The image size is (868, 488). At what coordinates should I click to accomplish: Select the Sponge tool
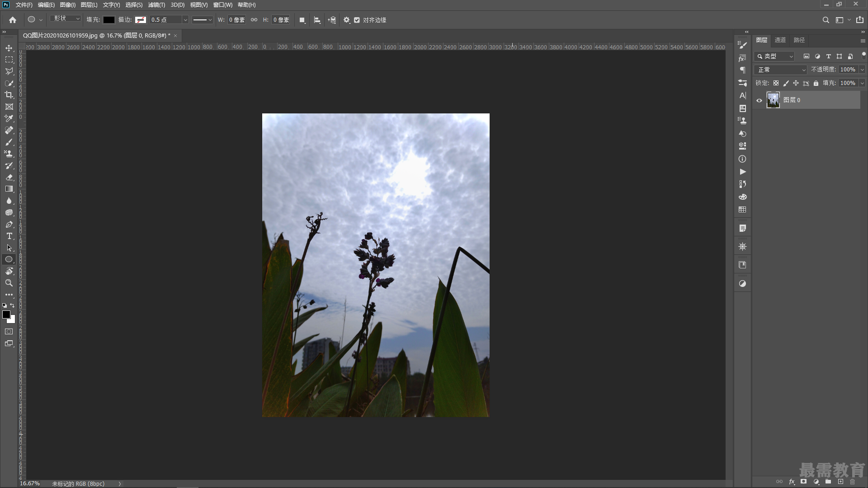point(9,212)
